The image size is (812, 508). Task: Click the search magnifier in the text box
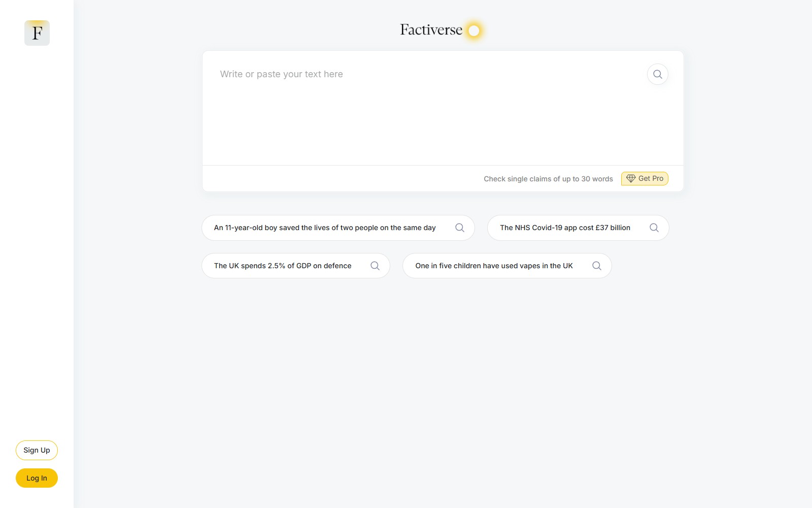pos(657,74)
